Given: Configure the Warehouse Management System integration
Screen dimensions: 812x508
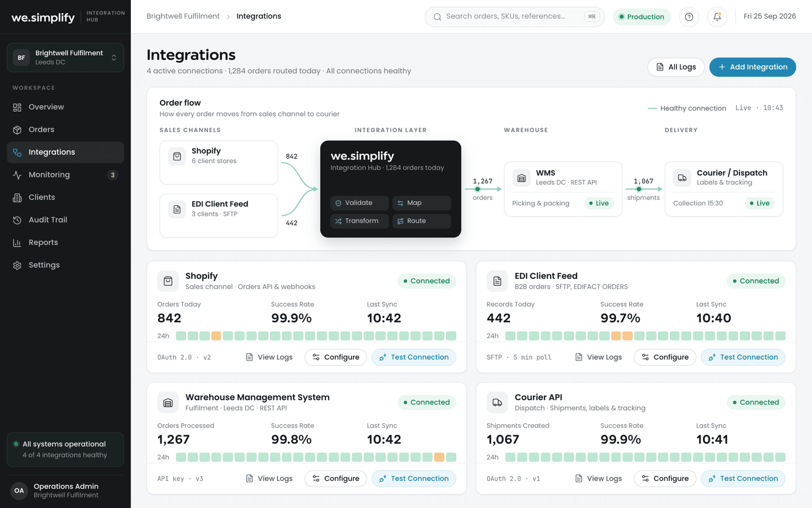Looking at the screenshot, I should (x=335, y=479).
